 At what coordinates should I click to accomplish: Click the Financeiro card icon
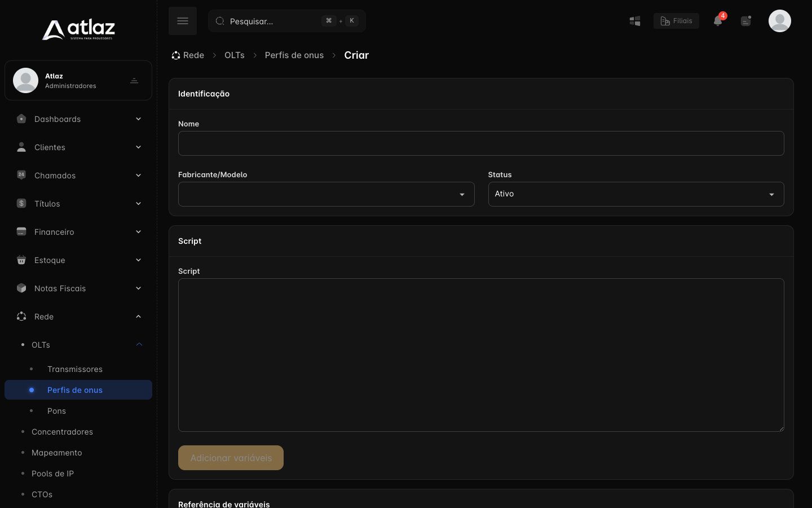[x=21, y=231]
